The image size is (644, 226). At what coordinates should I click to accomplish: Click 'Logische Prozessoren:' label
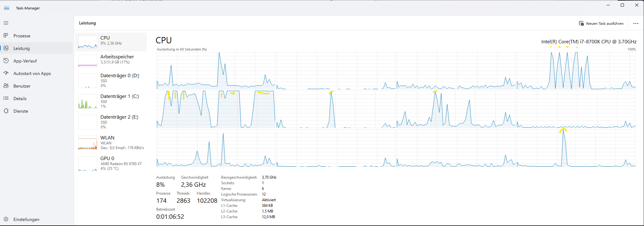(239, 194)
